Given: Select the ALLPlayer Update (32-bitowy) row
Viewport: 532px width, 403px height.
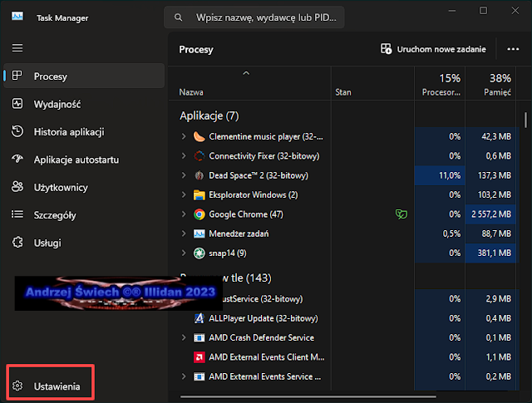Looking at the screenshot, I should (344, 318).
